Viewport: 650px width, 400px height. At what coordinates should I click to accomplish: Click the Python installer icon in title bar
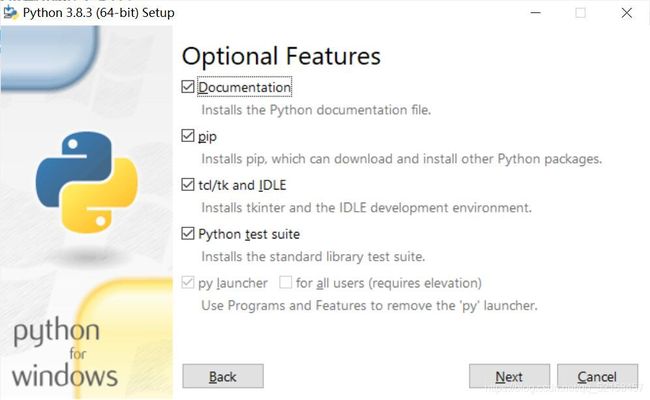(x=10, y=12)
